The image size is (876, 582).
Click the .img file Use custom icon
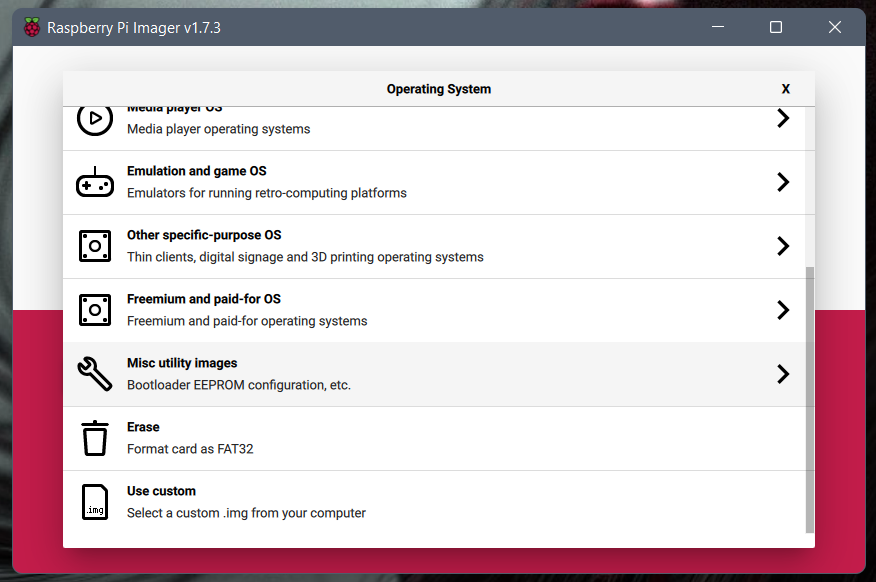pos(95,502)
